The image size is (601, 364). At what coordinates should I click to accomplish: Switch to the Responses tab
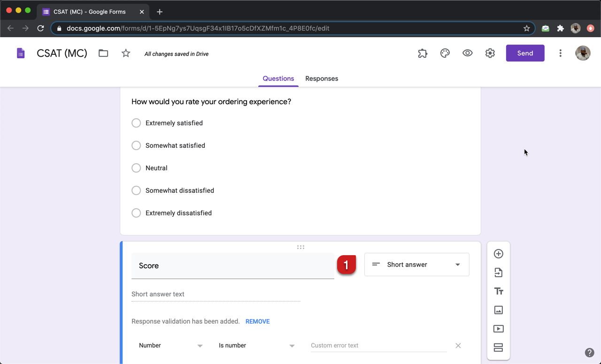(x=322, y=79)
